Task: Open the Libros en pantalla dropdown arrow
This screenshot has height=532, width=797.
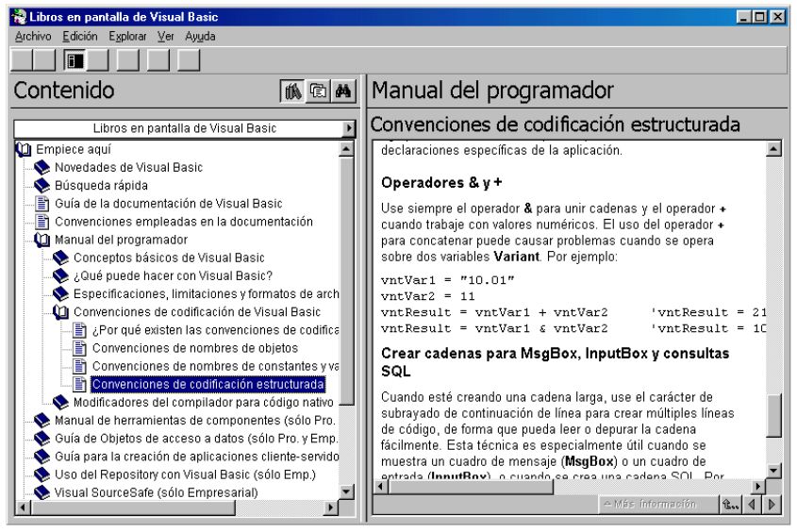Action: 349,128
